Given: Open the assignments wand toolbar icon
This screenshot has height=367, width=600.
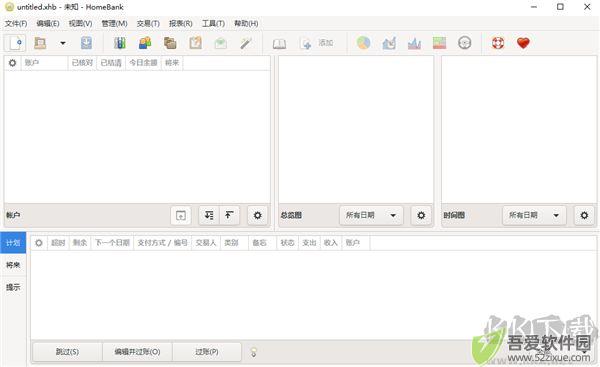Looking at the screenshot, I should (x=245, y=43).
